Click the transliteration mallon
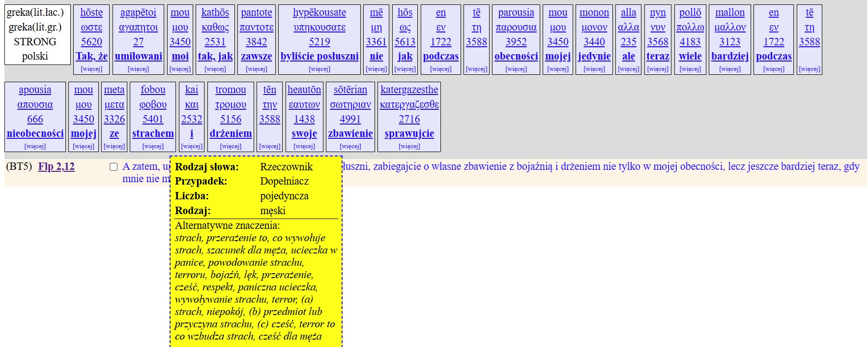The image size is (868, 347). coord(730,12)
